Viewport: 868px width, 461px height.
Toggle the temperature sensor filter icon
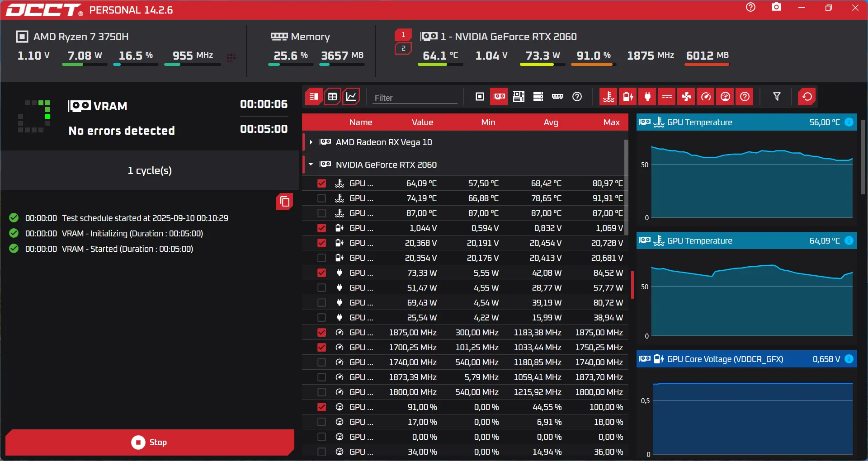tap(609, 97)
